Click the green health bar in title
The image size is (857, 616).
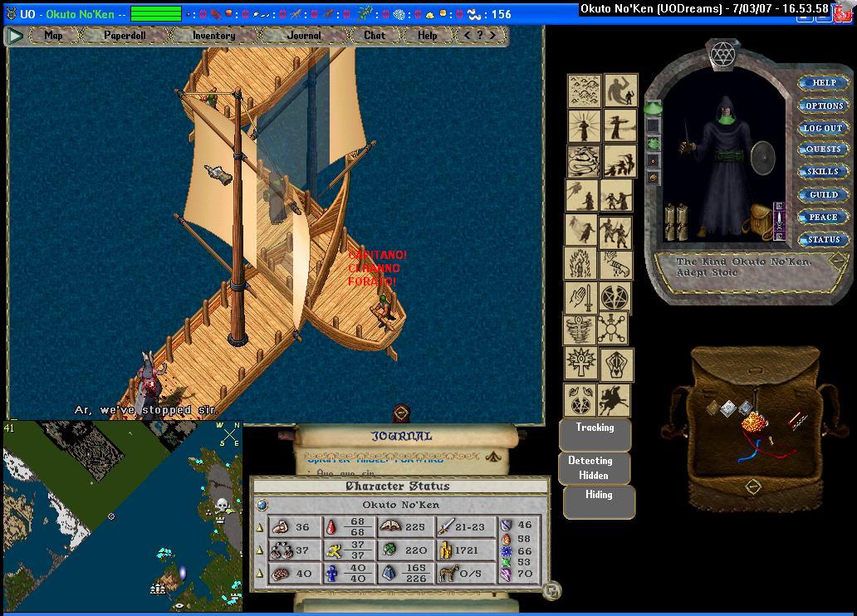tap(156, 13)
